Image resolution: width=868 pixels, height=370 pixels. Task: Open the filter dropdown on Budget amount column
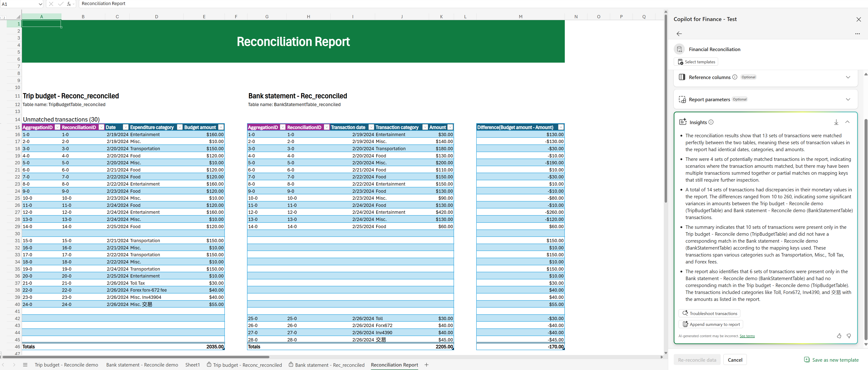tap(221, 127)
